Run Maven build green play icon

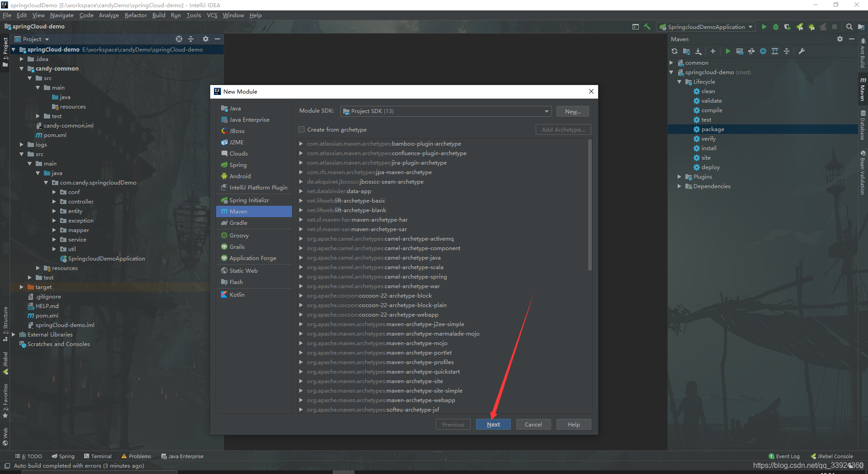point(728,51)
